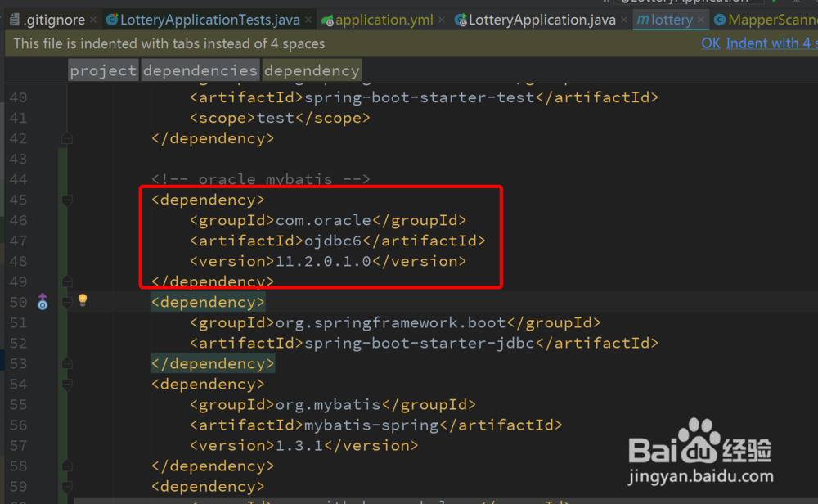Click the org.springframework.boot groupId on line 51

click(x=391, y=323)
